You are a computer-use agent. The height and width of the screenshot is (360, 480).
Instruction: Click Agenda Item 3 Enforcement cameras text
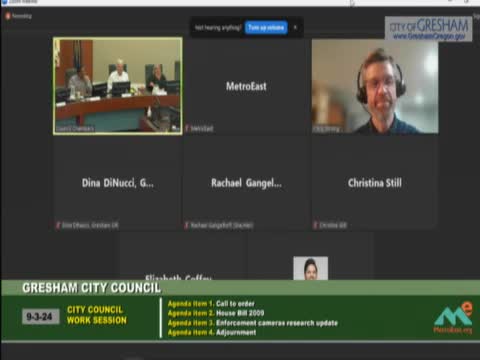(253, 323)
